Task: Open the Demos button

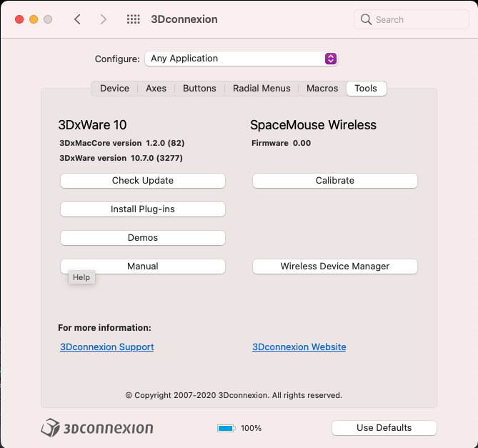Action: [143, 238]
